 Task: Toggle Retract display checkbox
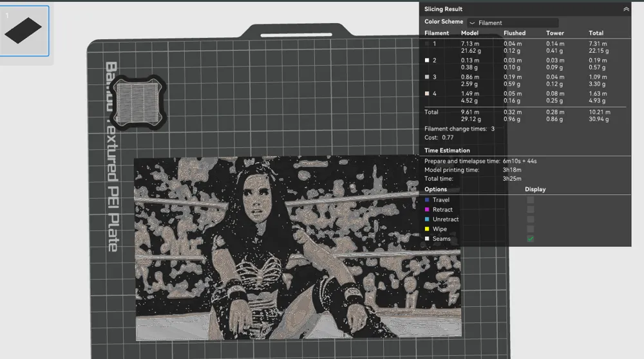(x=530, y=210)
